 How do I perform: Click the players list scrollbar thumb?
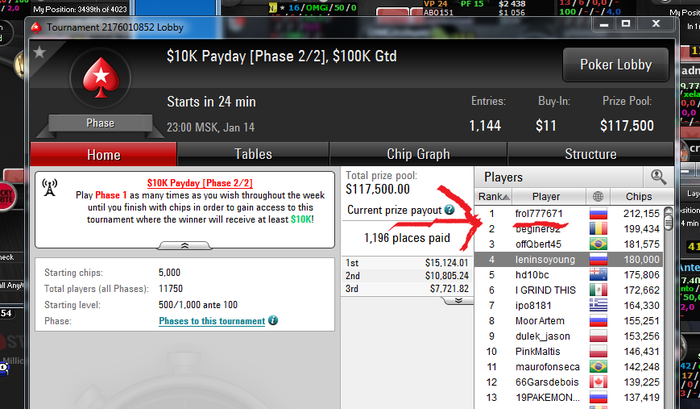click(668, 221)
